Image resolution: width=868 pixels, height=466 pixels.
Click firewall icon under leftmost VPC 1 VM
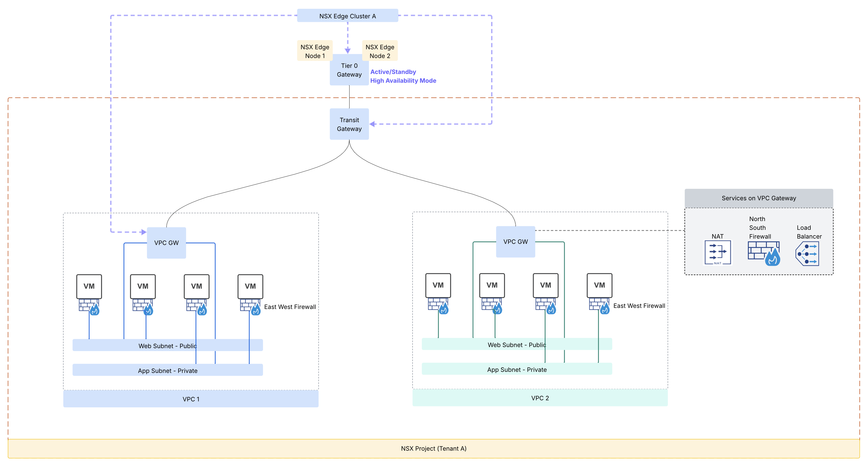(89, 307)
